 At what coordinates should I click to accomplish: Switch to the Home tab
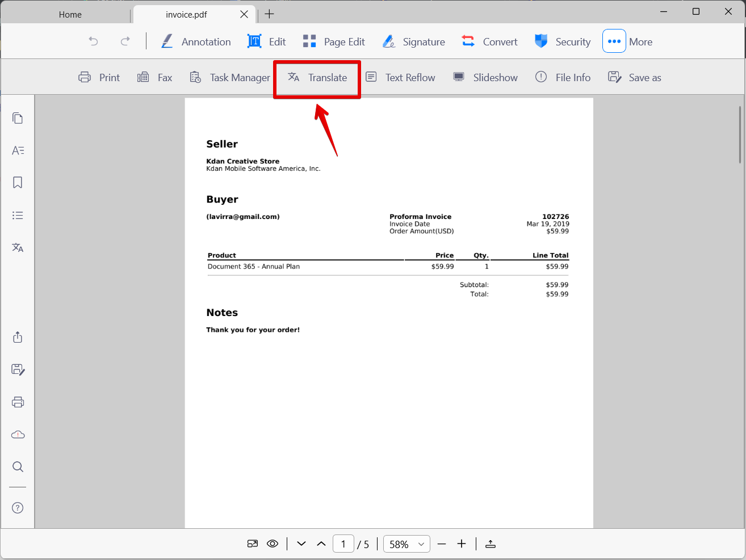pos(70,14)
